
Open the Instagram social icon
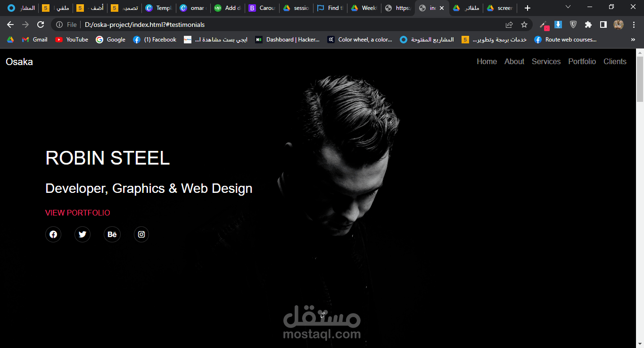141,234
